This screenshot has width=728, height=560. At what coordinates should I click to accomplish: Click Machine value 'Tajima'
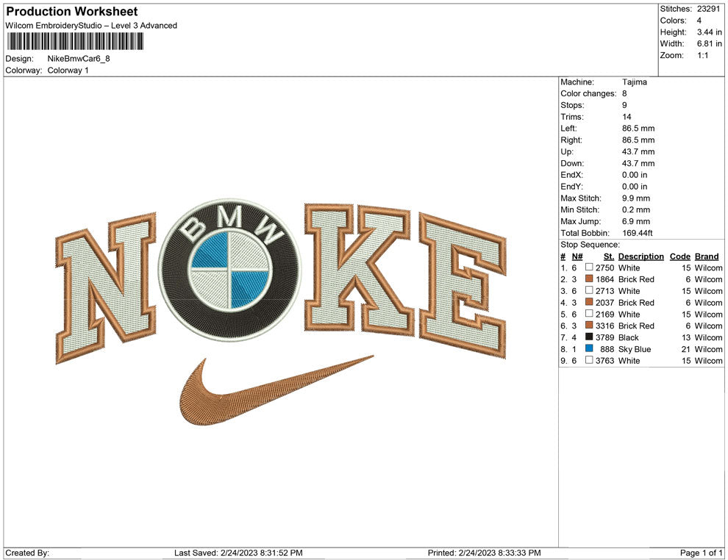[635, 82]
